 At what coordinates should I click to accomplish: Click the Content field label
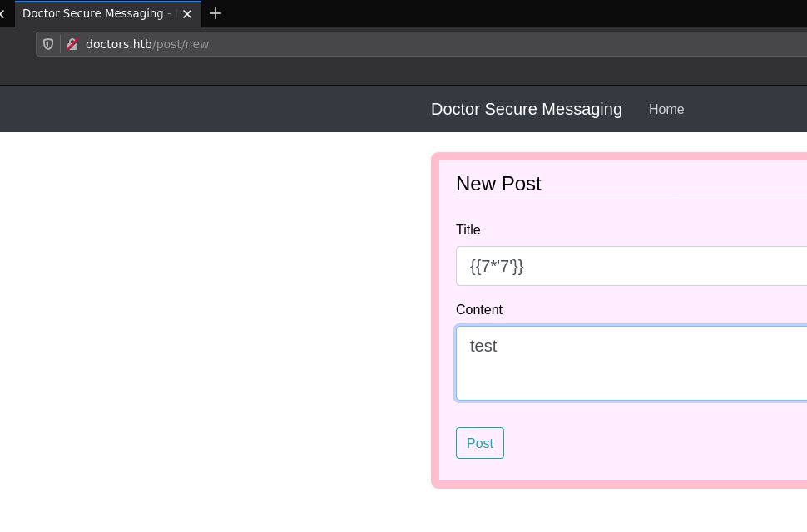pos(478,310)
